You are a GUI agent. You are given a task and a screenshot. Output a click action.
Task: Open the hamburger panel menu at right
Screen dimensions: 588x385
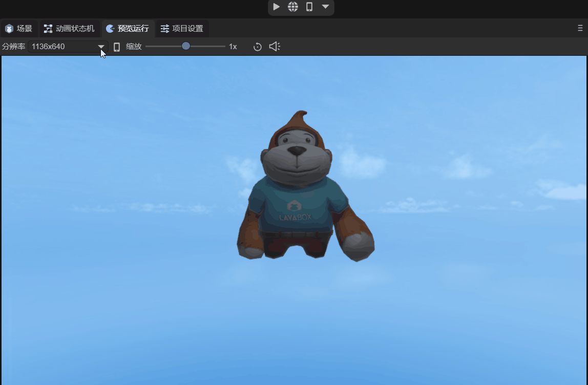[x=580, y=29]
